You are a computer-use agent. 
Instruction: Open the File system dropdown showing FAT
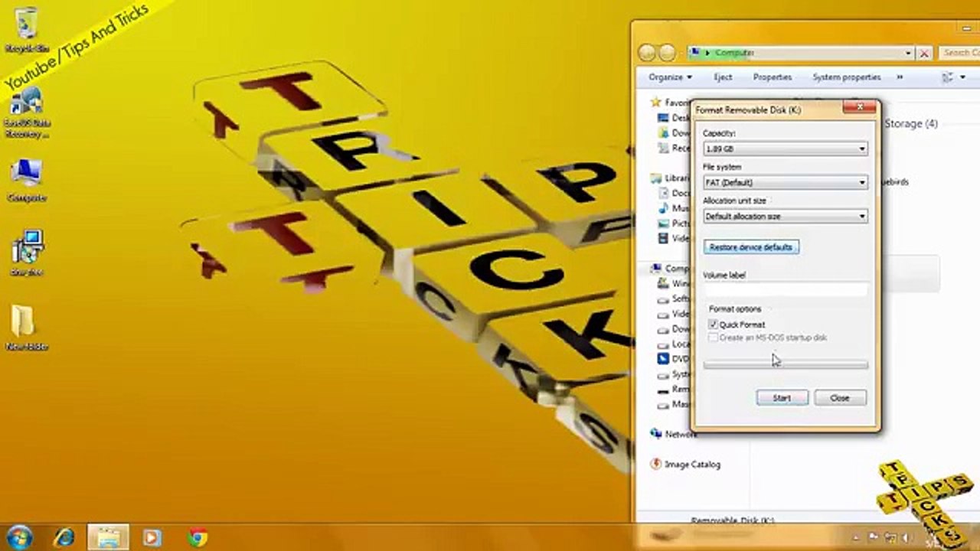coord(786,182)
